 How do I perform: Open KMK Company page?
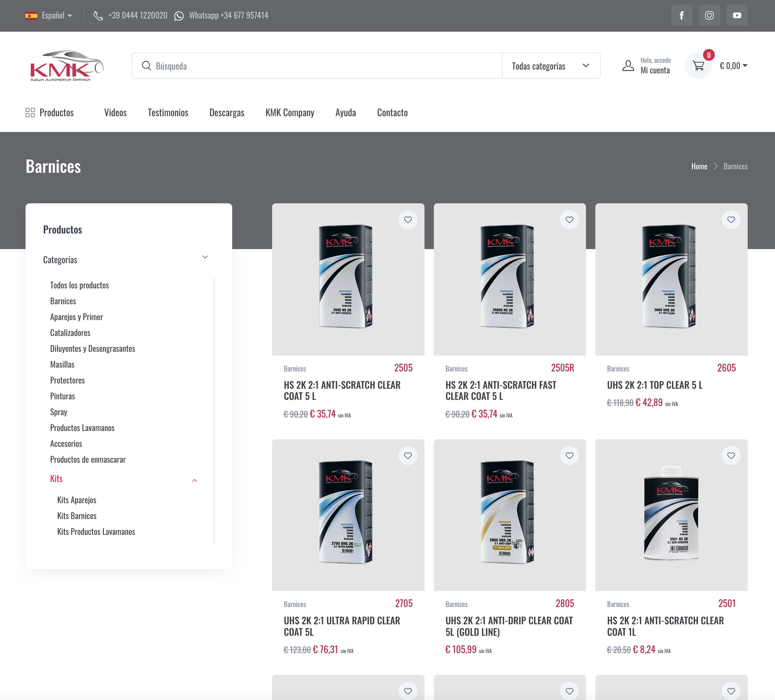290,113
